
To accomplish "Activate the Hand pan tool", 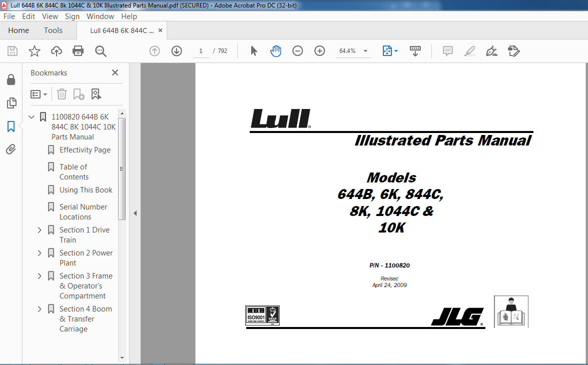I will tap(276, 51).
